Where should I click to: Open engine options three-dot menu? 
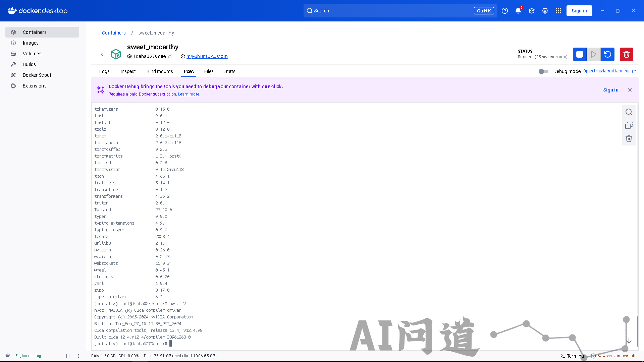click(78, 356)
